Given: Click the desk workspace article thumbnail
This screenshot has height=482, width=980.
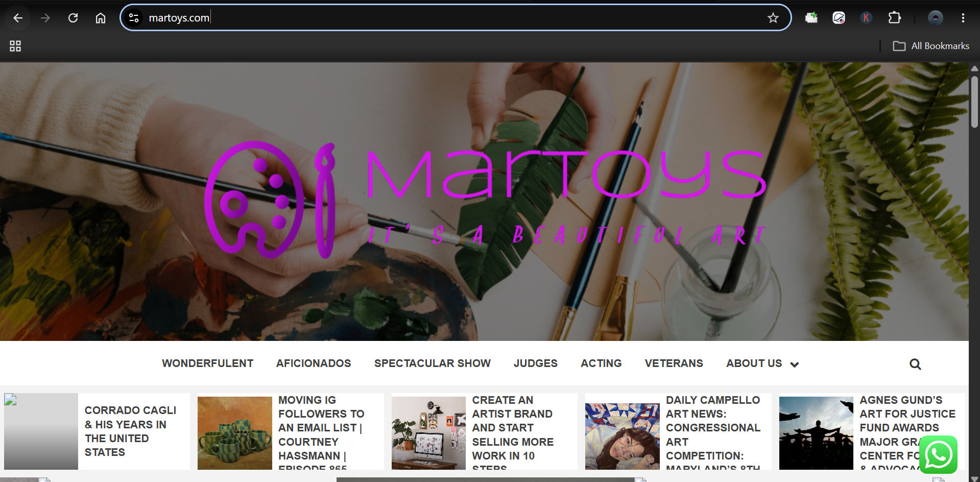Looking at the screenshot, I should [428, 433].
